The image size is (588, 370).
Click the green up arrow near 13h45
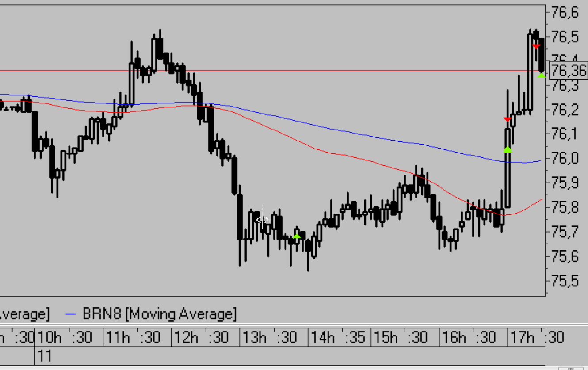click(x=297, y=236)
